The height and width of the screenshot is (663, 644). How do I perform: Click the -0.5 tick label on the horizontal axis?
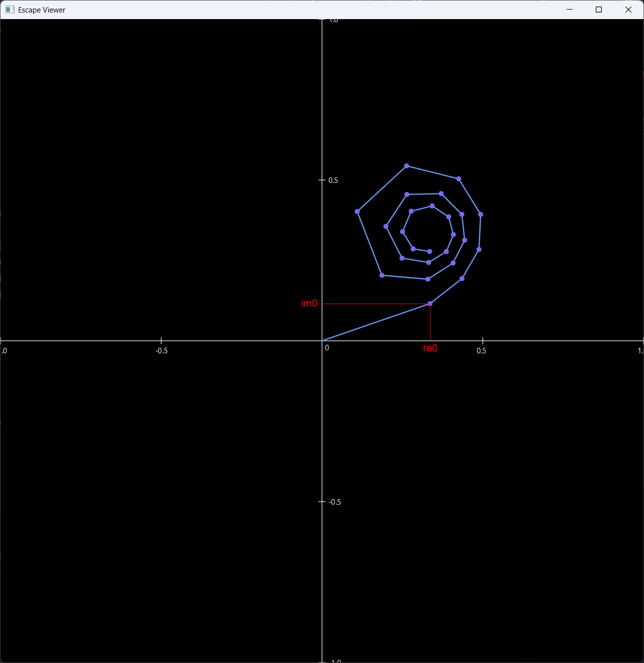(162, 351)
